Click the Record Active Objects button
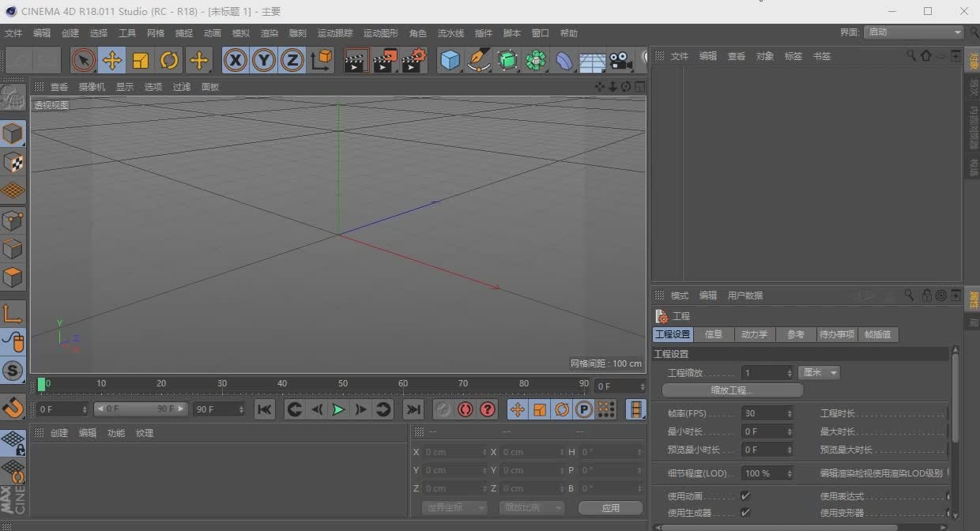The width and height of the screenshot is (980, 531). [443, 409]
